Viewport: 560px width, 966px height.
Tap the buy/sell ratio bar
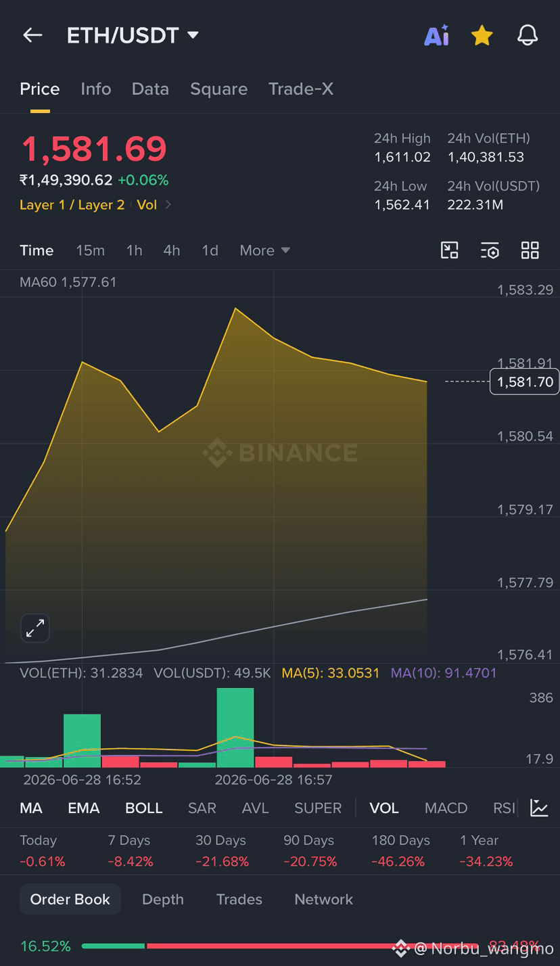click(280, 946)
